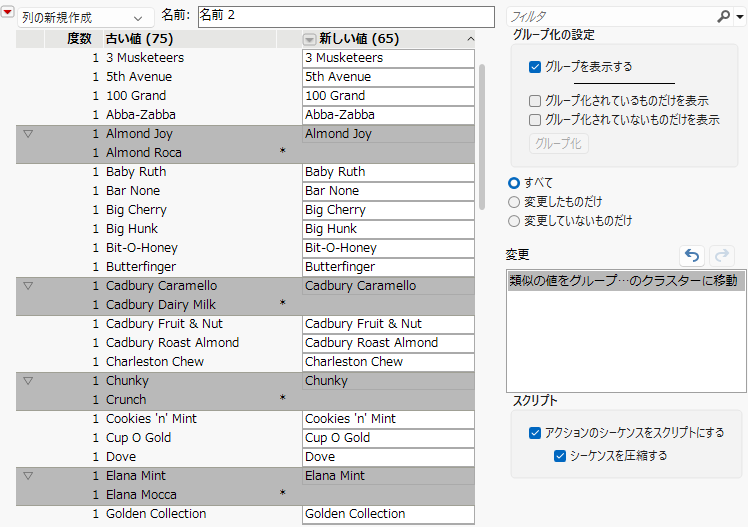Select 変更したものだけ radio button
748x527 pixels.
pyautogui.click(x=514, y=202)
